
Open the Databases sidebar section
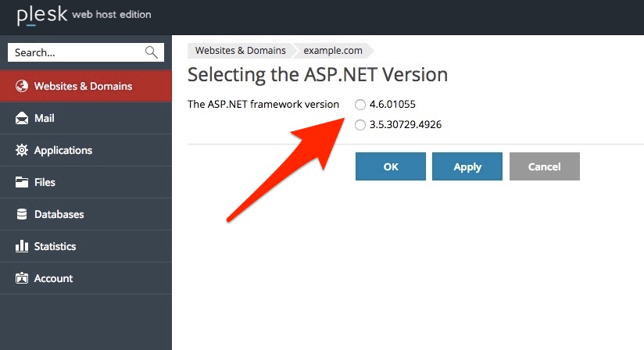click(86, 214)
